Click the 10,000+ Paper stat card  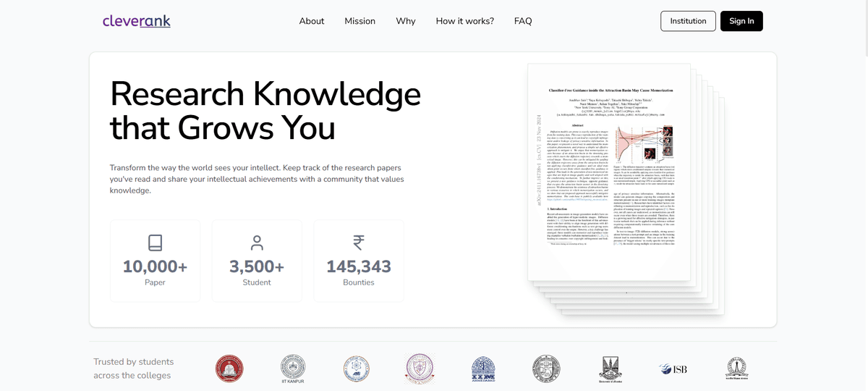pos(155,261)
